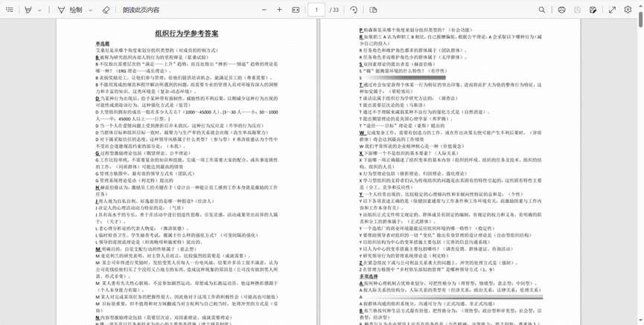Open the PDF settings gear

coord(628,10)
